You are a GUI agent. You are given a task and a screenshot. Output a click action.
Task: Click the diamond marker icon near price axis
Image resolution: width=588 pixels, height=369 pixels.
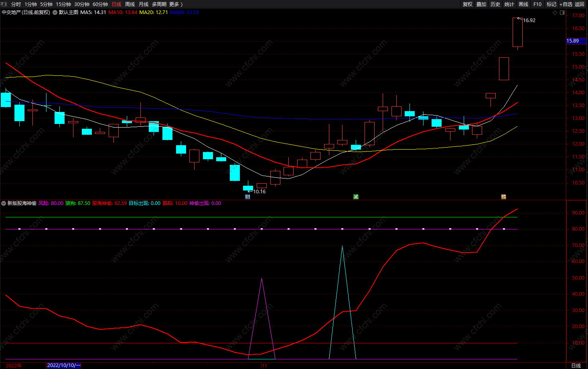[555, 12]
